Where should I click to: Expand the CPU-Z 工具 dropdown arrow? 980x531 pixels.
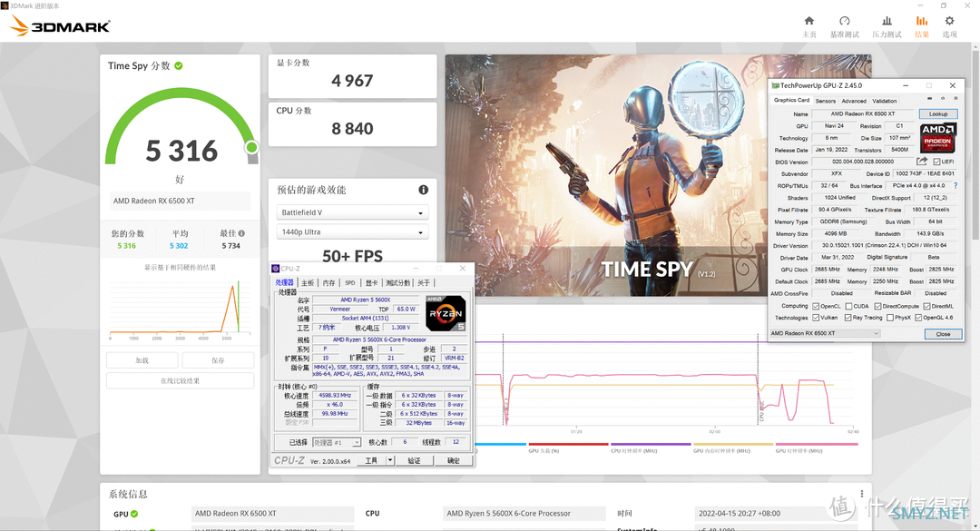390,460
